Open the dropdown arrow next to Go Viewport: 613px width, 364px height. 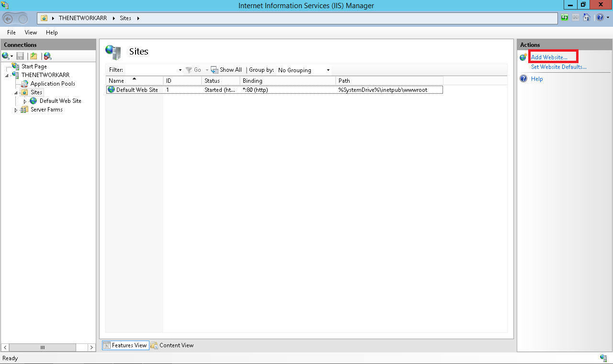207,70
